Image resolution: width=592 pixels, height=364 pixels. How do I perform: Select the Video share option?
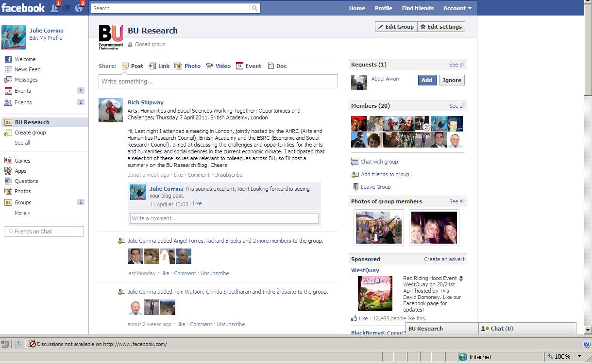[x=218, y=66]
